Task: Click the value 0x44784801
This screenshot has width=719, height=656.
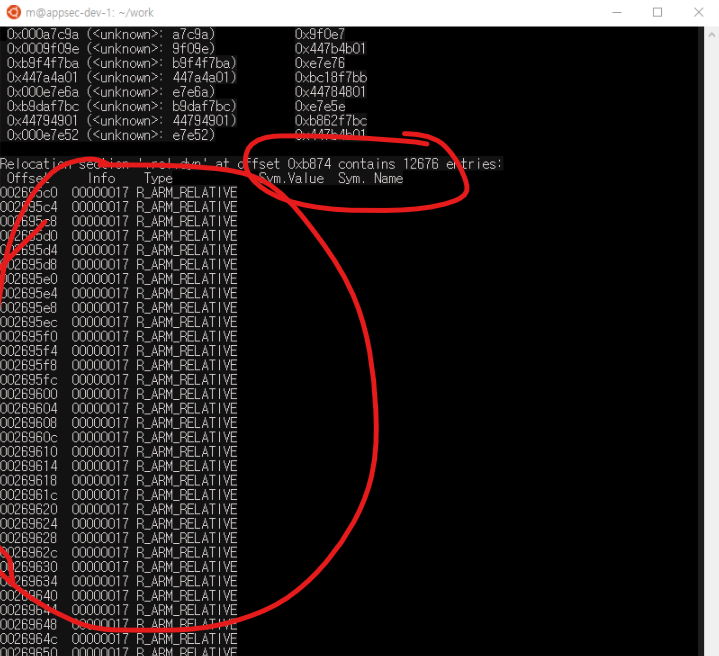Action: pos(330,92)
